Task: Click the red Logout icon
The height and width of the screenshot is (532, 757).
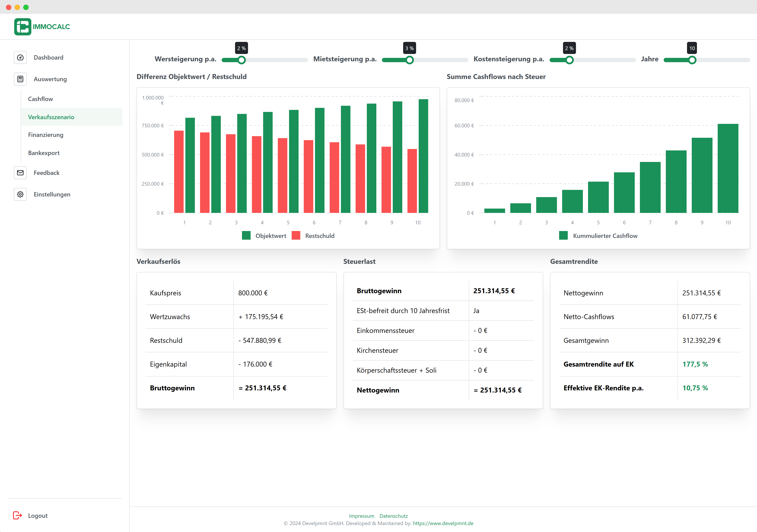Action: point(17,515)
